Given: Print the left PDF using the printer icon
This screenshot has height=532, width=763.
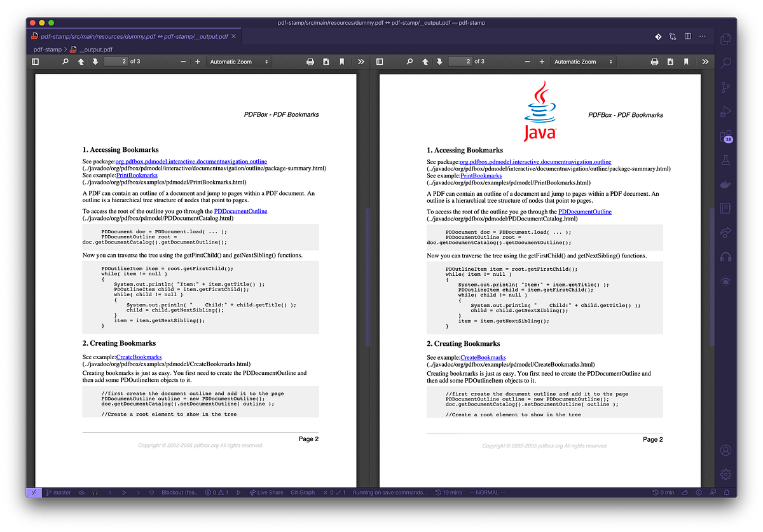Looking at the screenshot, I should (x=310, y=61).
